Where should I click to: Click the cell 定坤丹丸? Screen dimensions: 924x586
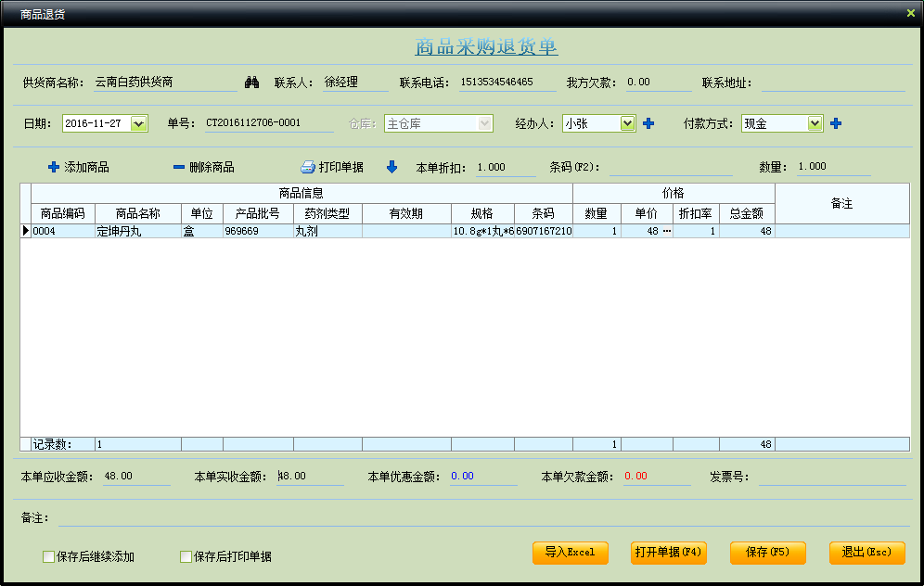pos(138,231)
